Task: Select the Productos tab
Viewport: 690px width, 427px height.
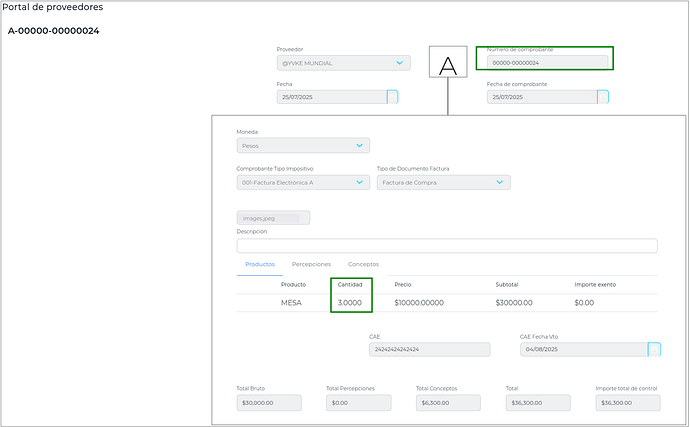Action: tap(260, 264)
